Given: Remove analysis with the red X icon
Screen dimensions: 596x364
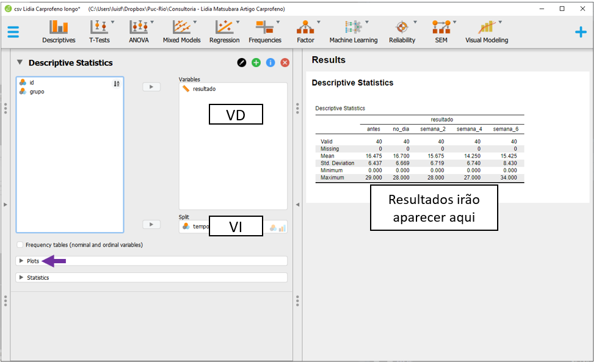Looking at the screenshot, I should (285, 63).
